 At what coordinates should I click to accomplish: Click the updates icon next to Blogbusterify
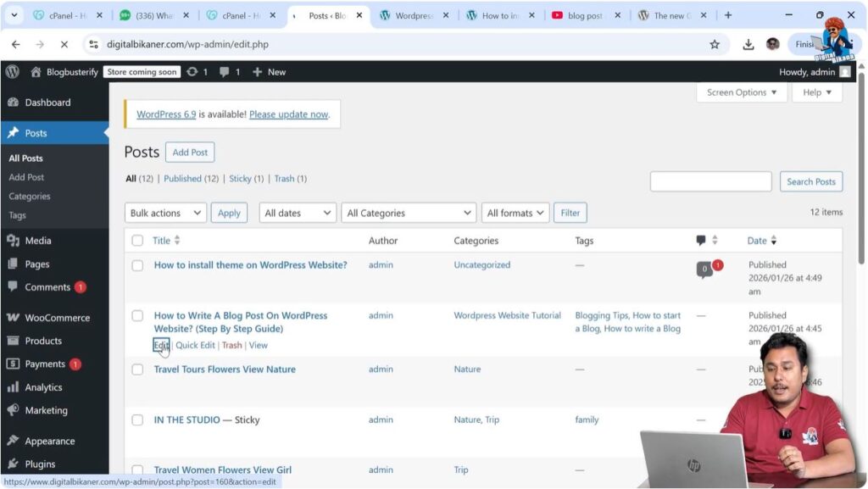(193, 72)
